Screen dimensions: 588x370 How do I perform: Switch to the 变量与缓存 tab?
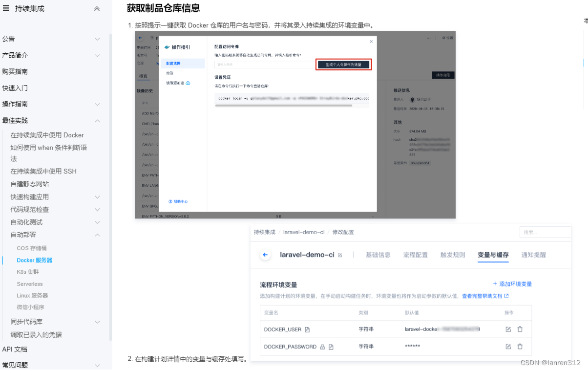(x=493, y=255)
